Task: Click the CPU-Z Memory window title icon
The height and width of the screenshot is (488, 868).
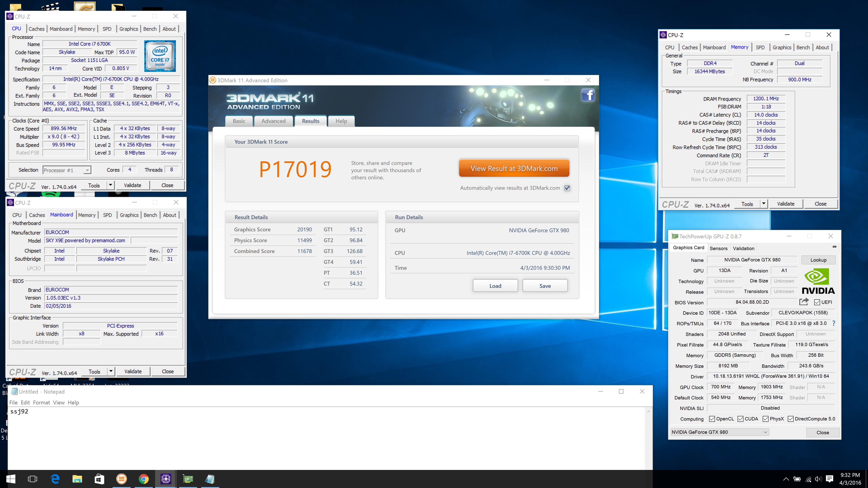Action: (663, 35)
